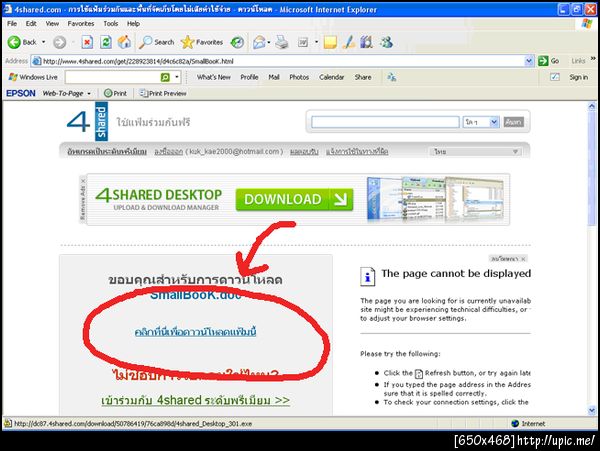
Task: Print page with printer icon
Action: click(282, 42)
